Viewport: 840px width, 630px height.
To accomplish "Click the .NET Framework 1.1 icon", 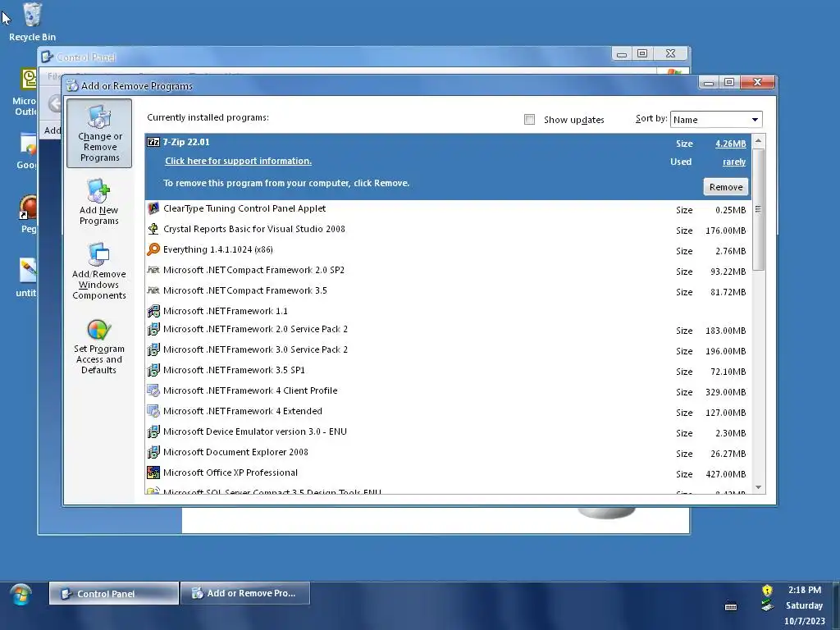I will 153,311.
